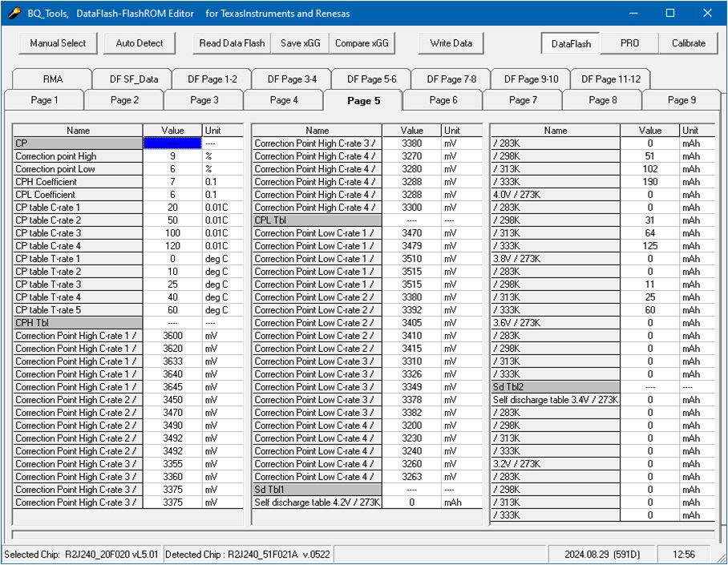Click the 3349 mV value cell
Image resolution: width=728 pixels, height=565 pixels.
[x=412, y=387]
